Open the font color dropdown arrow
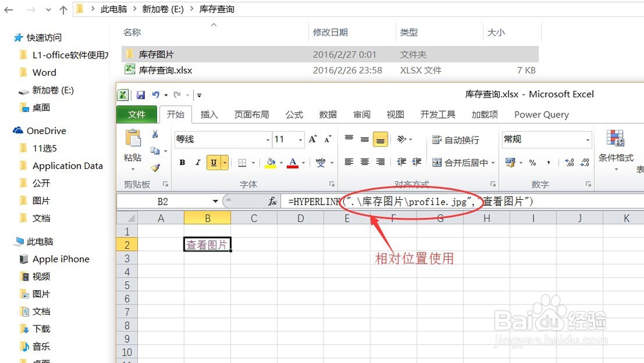The image size is (644, 363). (x=303, y=162)
